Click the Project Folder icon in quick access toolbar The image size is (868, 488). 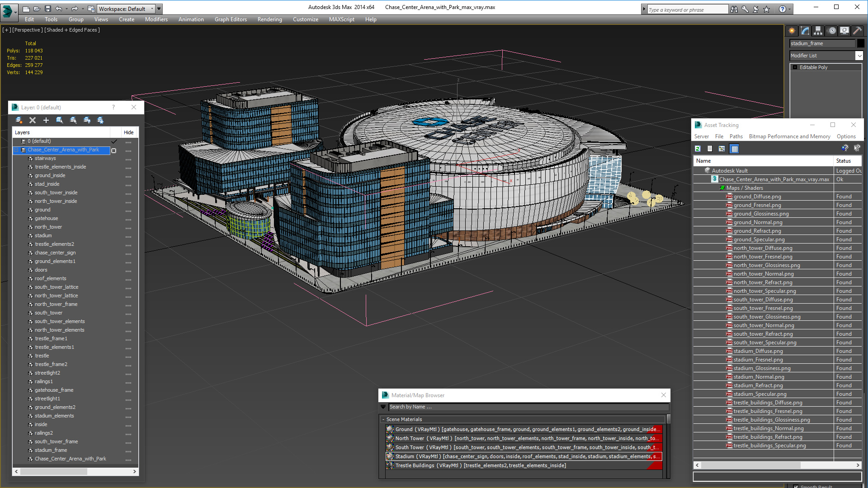(x=91, y=9)
